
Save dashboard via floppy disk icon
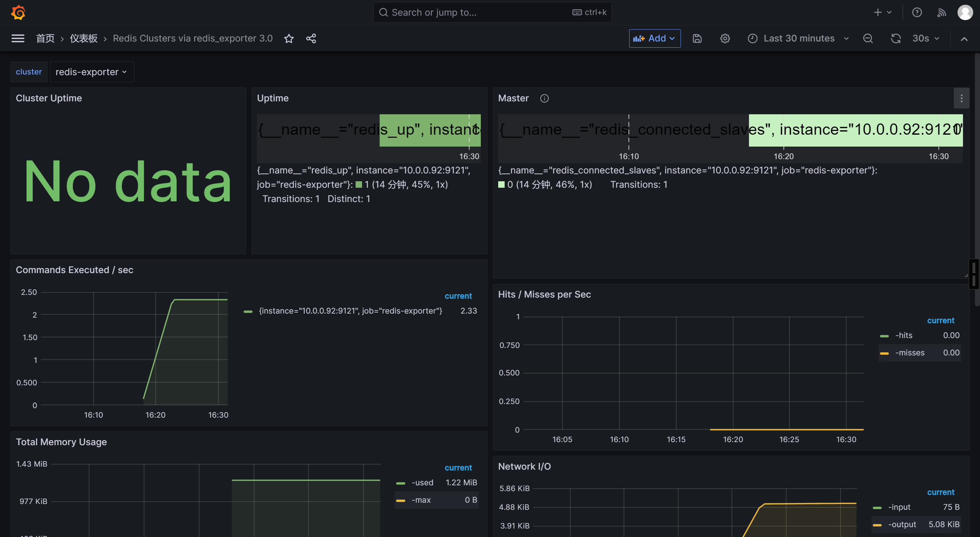pyautogui.click(x=697, y=38)
